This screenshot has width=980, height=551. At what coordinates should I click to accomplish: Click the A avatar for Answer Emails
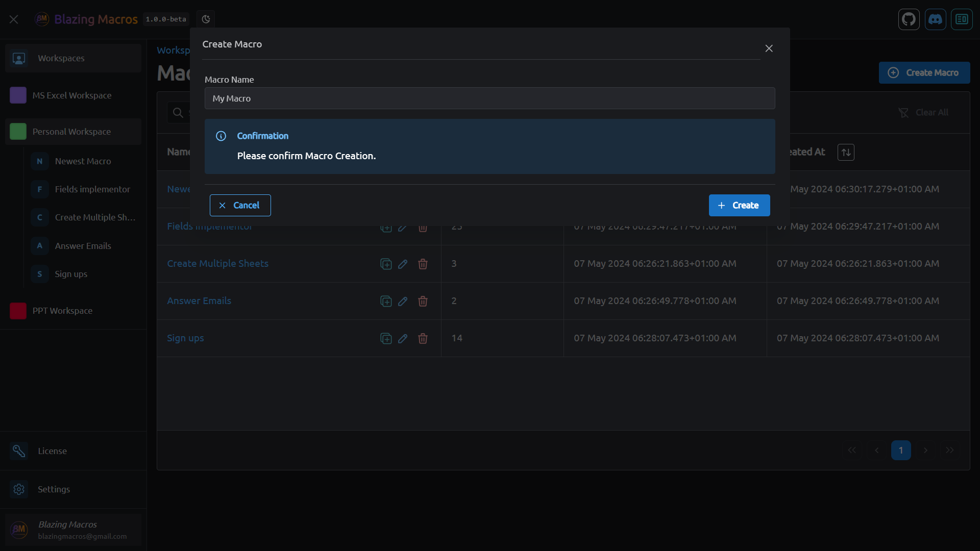pos(40,246)
